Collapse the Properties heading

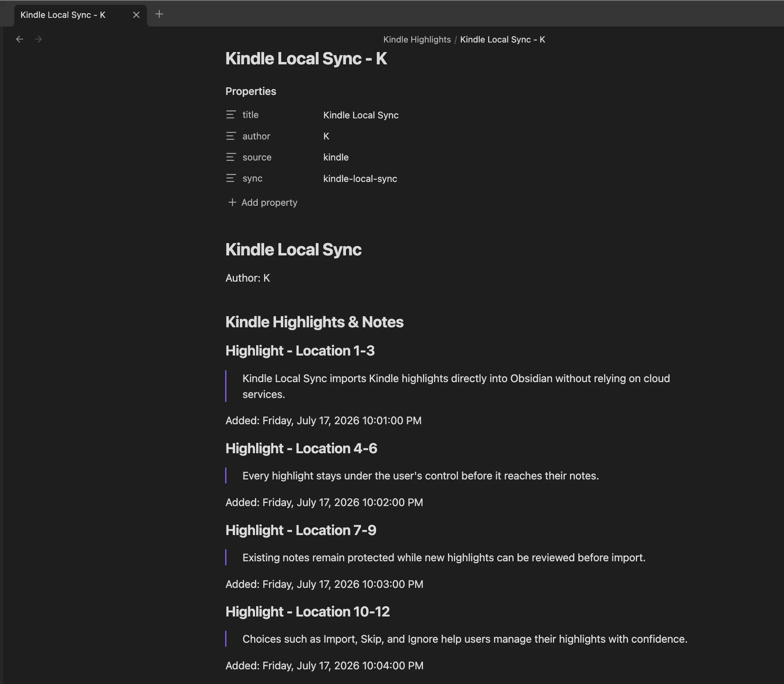point(251,91)
